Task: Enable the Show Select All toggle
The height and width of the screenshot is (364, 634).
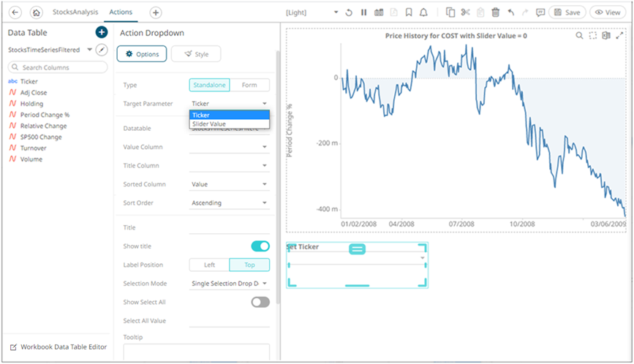Action: [x=260, y=302]
